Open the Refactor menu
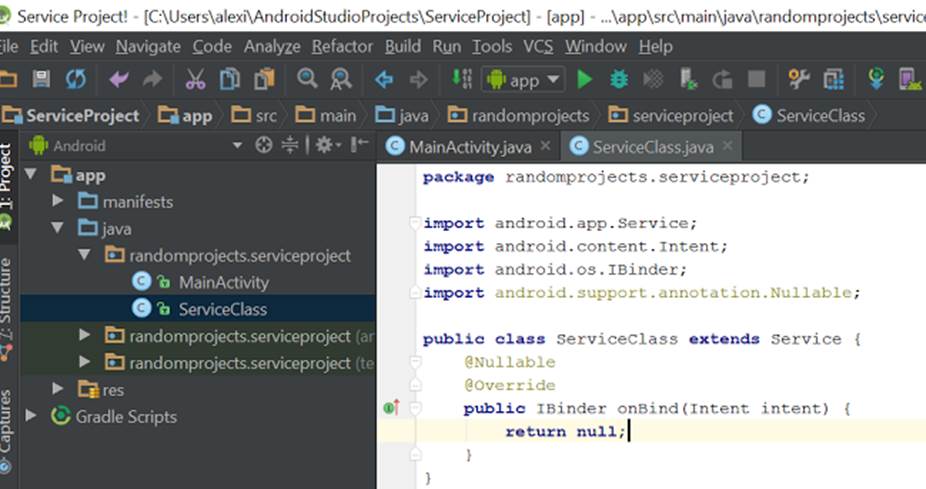 (343, 46)
